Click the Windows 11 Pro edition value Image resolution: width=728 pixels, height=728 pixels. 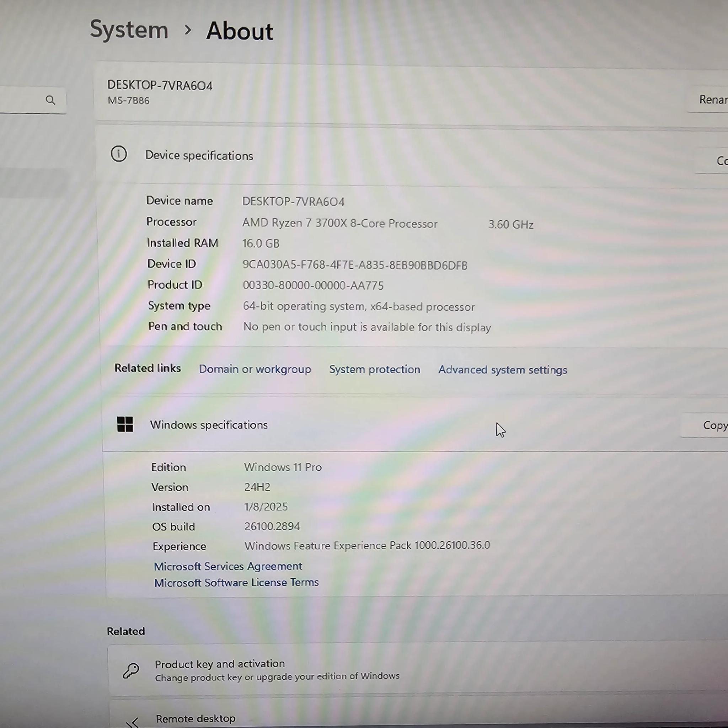tap(283, 467)
